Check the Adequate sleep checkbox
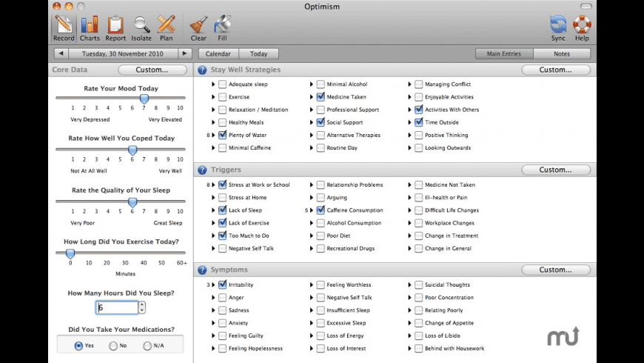 click(x=223, y=84)
